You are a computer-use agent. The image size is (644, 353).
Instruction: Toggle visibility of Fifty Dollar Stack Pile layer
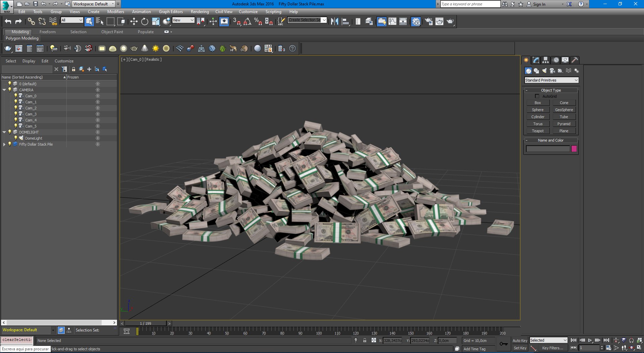coord(10,144)
